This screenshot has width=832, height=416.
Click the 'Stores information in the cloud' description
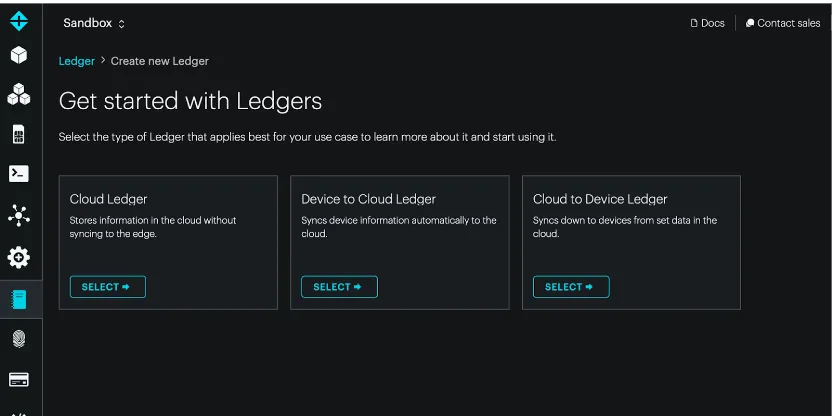pos(153,227)
